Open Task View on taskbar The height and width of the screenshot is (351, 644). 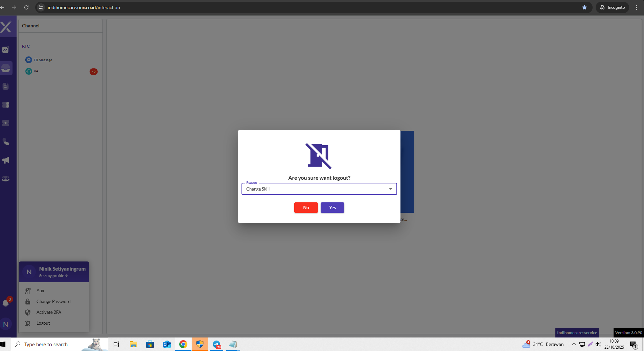click(116, 344)
